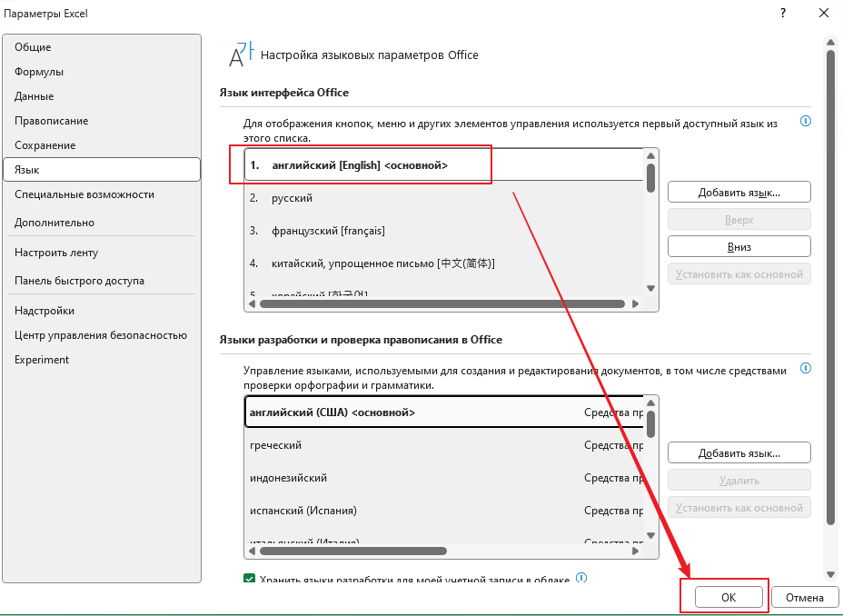Click Установить как основной for interface language

pos(739,274)
